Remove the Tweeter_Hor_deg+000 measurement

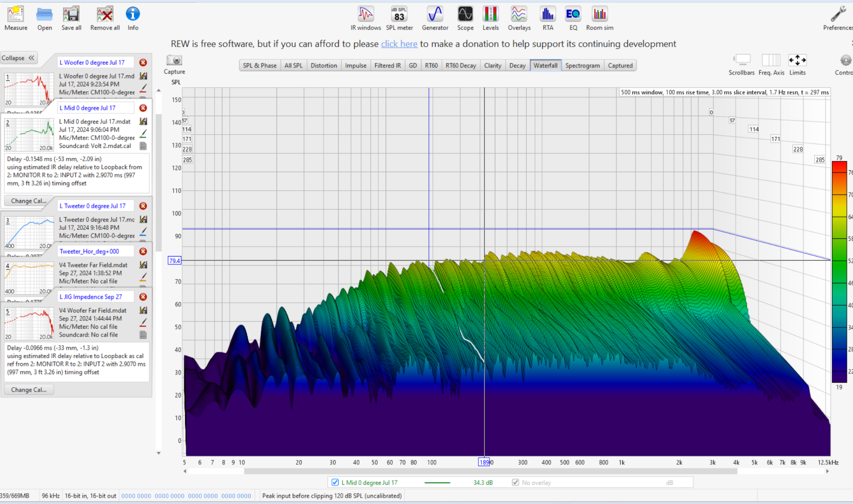pyautogui.click(x=143, y=251)
